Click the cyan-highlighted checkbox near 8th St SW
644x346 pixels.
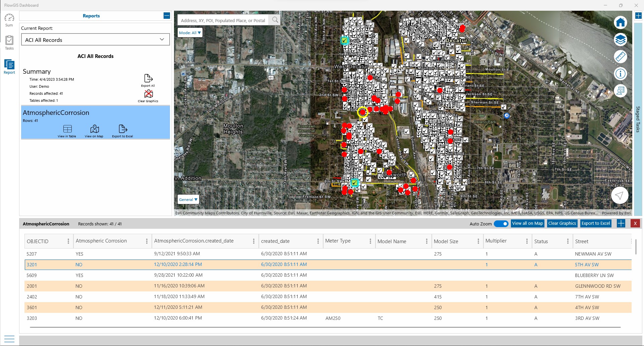(354, 183)
